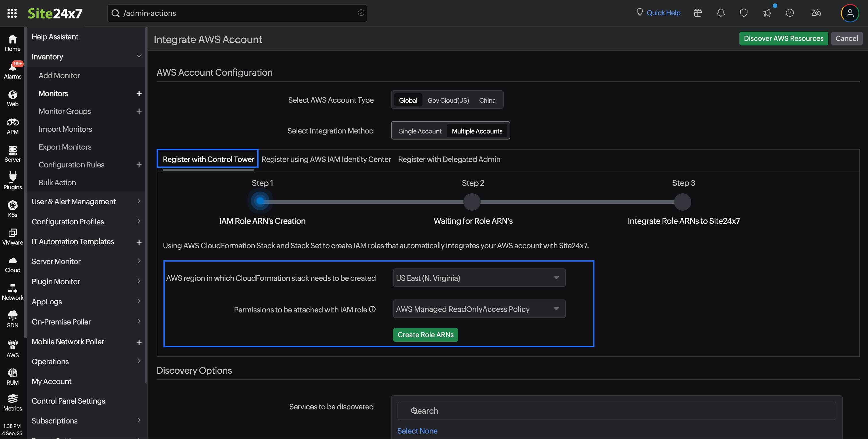
Task: Open the app launcher grid icon
Action: pos(12,13)
